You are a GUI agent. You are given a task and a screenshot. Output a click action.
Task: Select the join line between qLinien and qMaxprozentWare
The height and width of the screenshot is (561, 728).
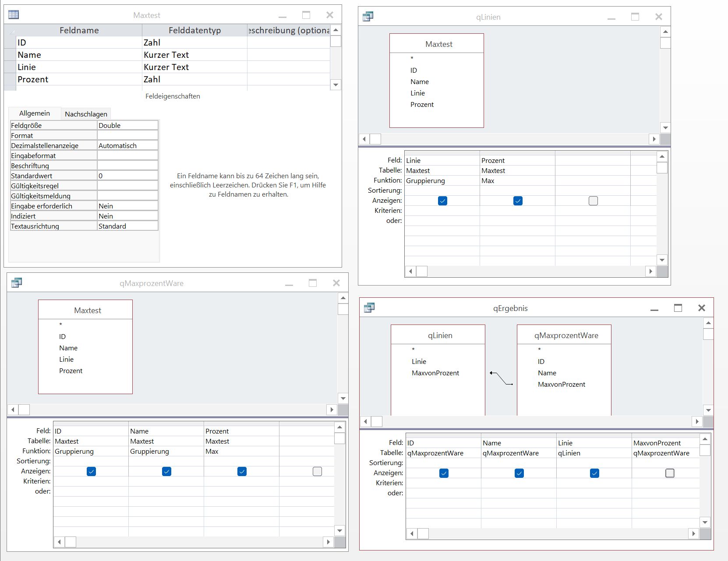coord(501,378)
